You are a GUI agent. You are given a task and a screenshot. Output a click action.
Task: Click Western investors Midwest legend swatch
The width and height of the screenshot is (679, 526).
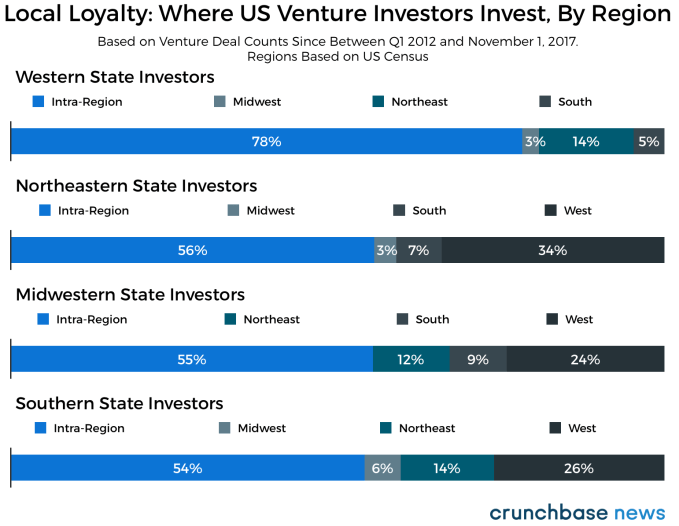[219, 102]
